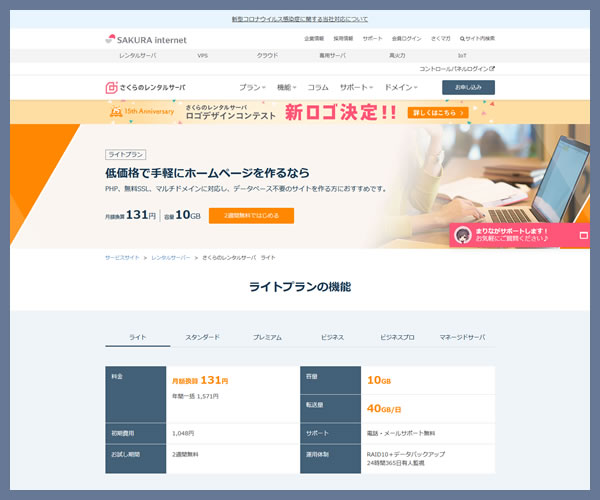Screen dimensions: 600x500
Task: Click the SAKURA internet logo
Action: pos(146,39)
